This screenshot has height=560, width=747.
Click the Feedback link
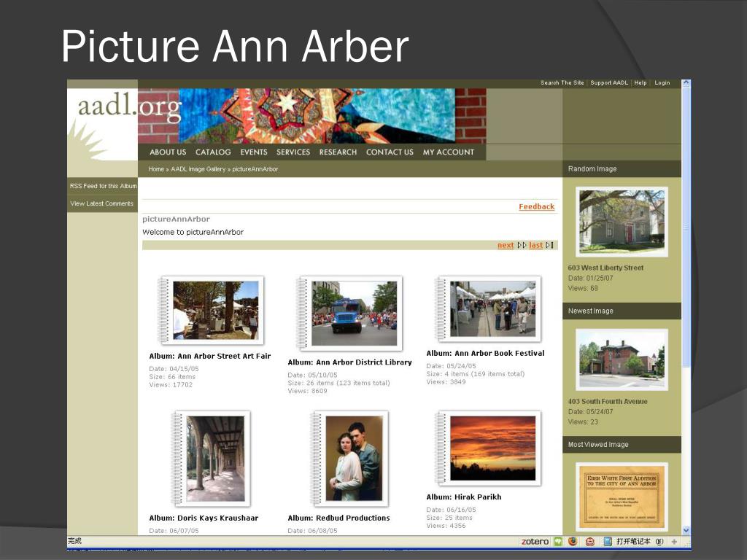point(536,206)
